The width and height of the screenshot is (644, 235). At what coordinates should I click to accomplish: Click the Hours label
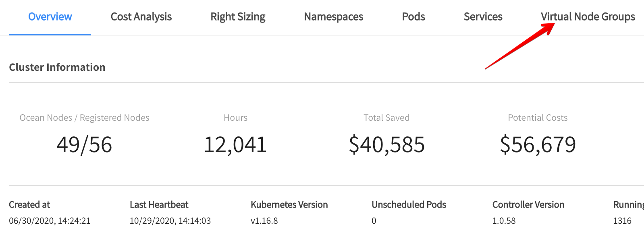coord(235,118)
